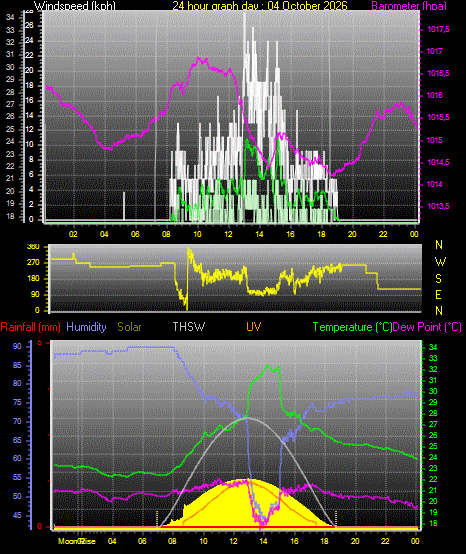Click the magenta barometer peak near 1017
Screen dimensions: 466x554
click(199, 59)
